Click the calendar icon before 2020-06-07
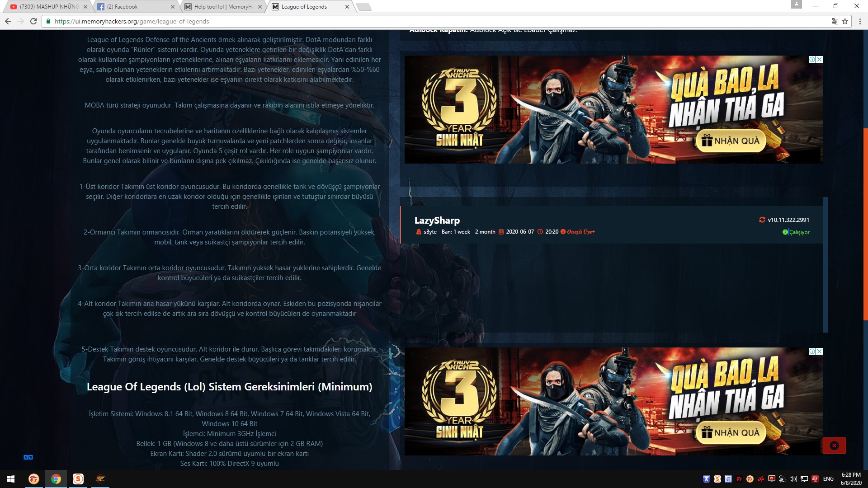The width and height of the screenshot is (868, 488). point(501,232)
